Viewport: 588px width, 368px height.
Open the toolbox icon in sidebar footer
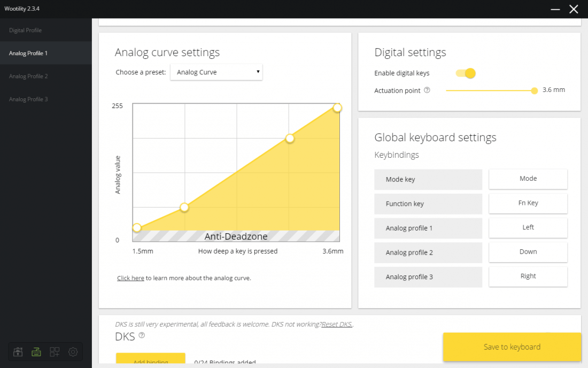click(x=18, y=352)
